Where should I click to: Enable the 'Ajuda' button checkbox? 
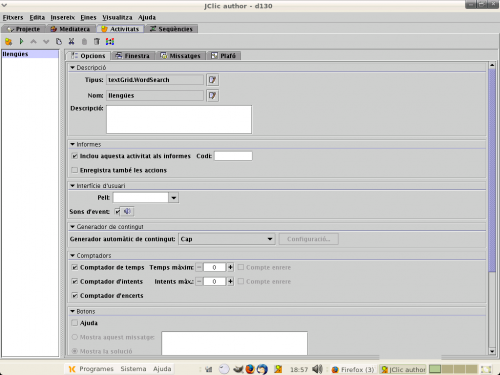[x=75, y=323]
